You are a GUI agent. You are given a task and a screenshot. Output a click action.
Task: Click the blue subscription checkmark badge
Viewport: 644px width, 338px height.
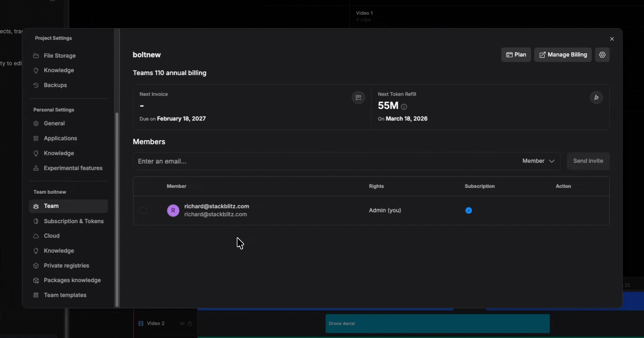[468, 210]
